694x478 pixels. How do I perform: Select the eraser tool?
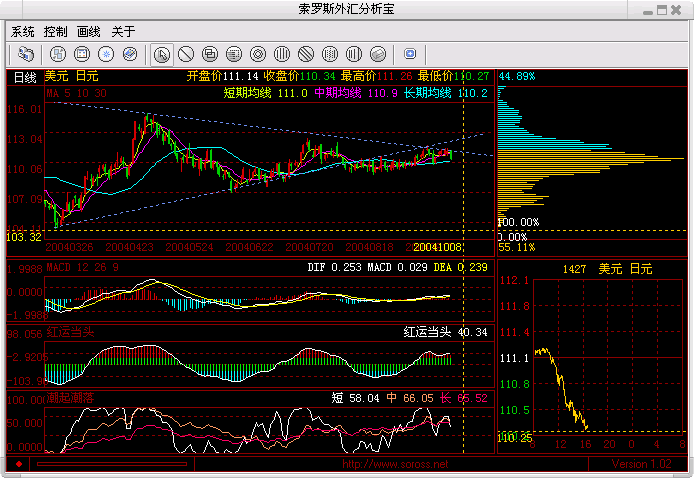coord(378,54)
